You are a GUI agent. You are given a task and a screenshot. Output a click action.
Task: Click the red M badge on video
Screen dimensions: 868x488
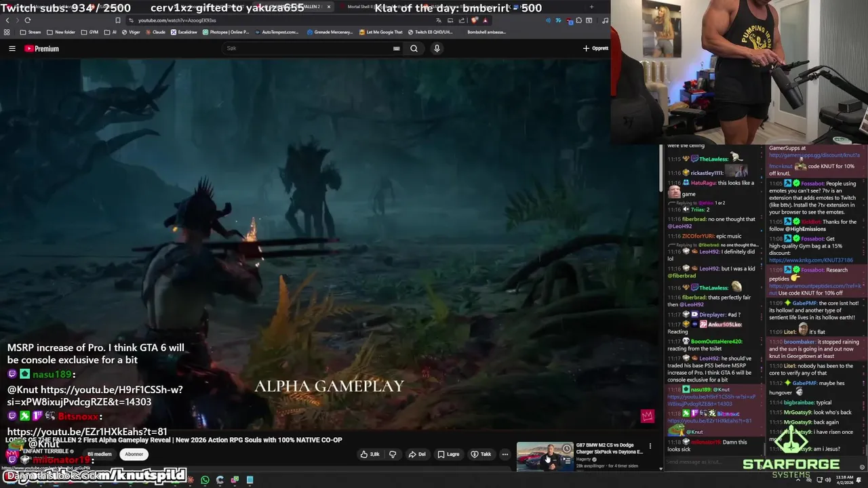pyautogui.click(x=647, y=416)
